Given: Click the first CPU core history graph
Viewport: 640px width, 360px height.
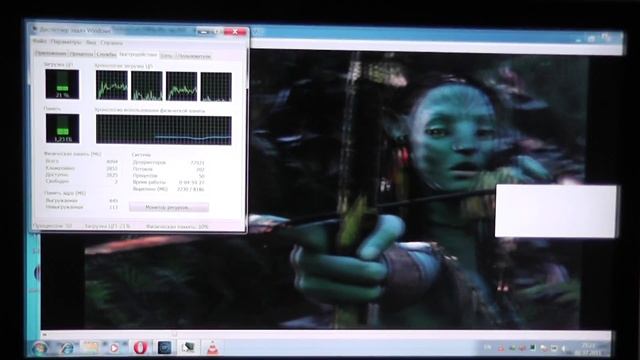Looking at the screenshot, I should pyautogui.click(x=112, y=85).
